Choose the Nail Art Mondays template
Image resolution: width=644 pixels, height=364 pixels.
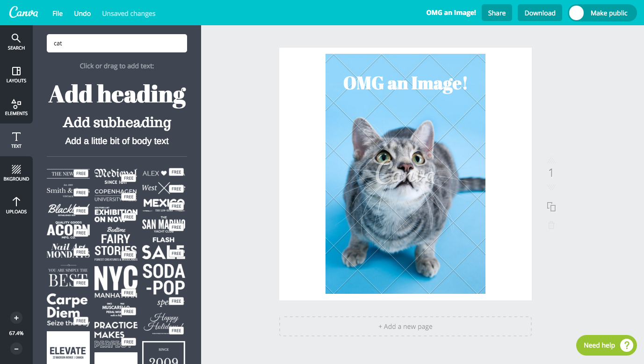[x=68, y=251]
